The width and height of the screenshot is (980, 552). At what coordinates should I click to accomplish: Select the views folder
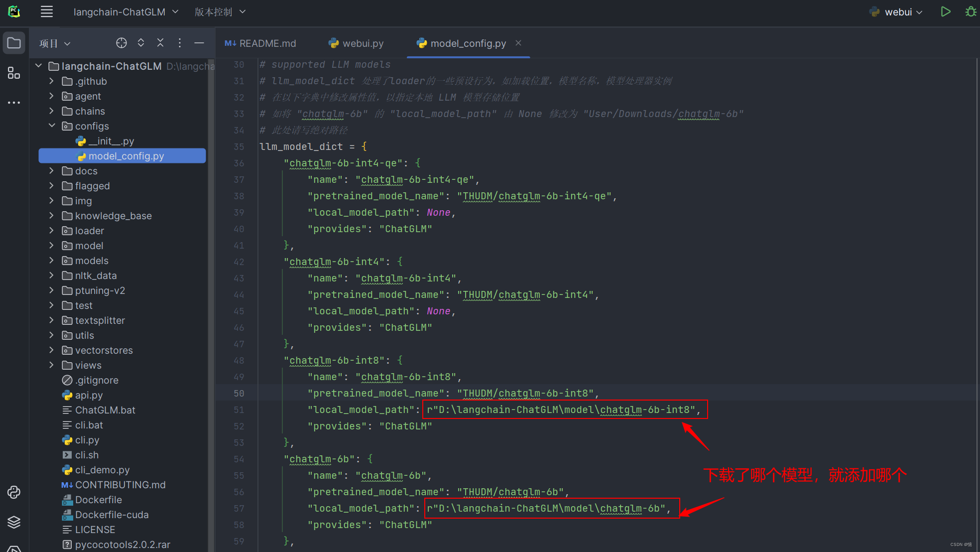click(x=82, y=365)
